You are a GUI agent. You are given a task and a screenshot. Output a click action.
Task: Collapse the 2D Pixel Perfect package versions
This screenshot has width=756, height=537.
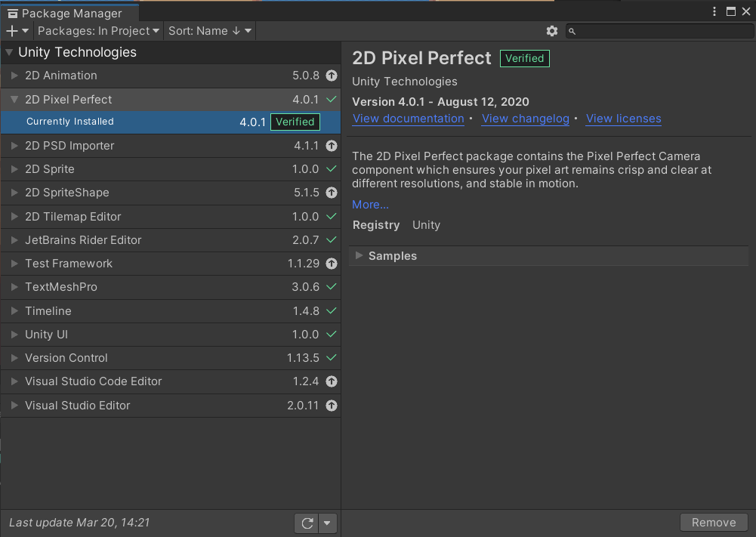click(x=14, y=99)
